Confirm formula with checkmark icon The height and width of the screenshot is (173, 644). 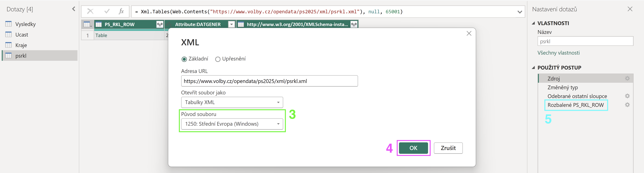[x=107, y=11]
